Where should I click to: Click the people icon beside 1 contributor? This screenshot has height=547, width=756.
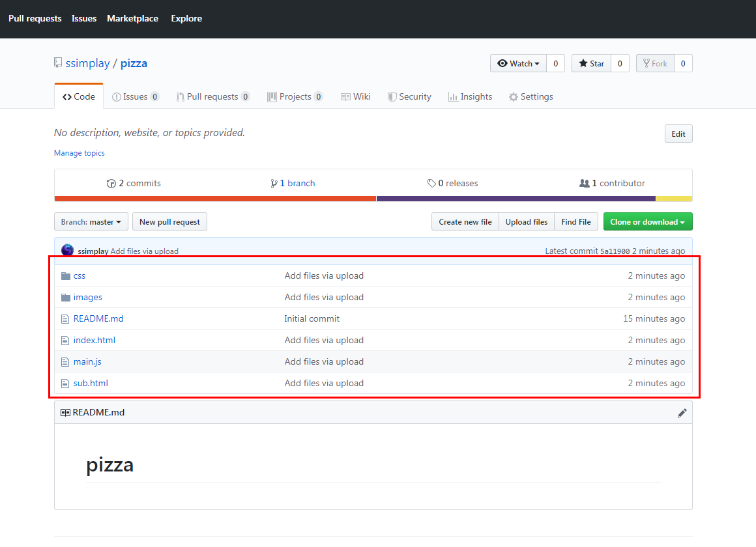pos(585,183)
